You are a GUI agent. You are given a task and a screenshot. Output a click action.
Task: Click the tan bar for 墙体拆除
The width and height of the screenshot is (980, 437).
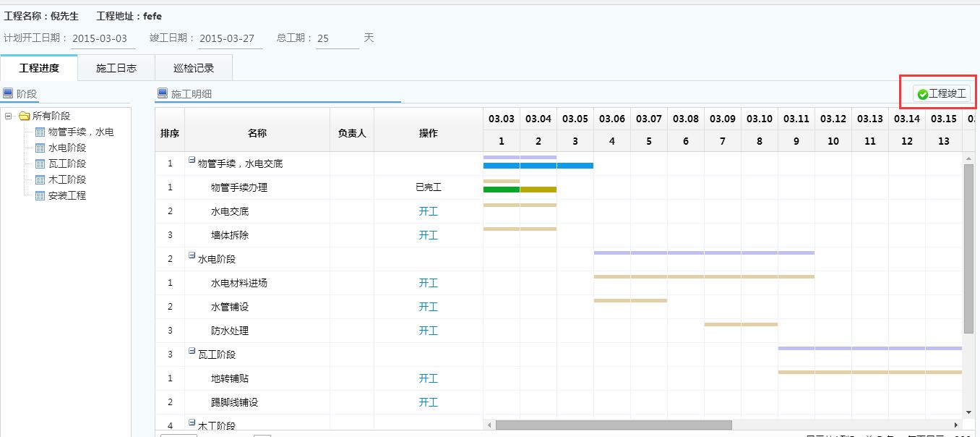520,229
